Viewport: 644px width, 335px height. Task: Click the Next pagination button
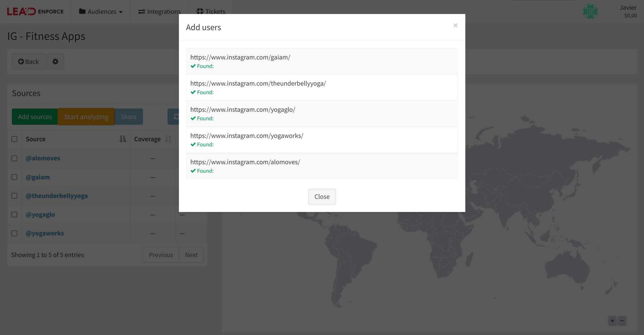(x=191, y=255)
